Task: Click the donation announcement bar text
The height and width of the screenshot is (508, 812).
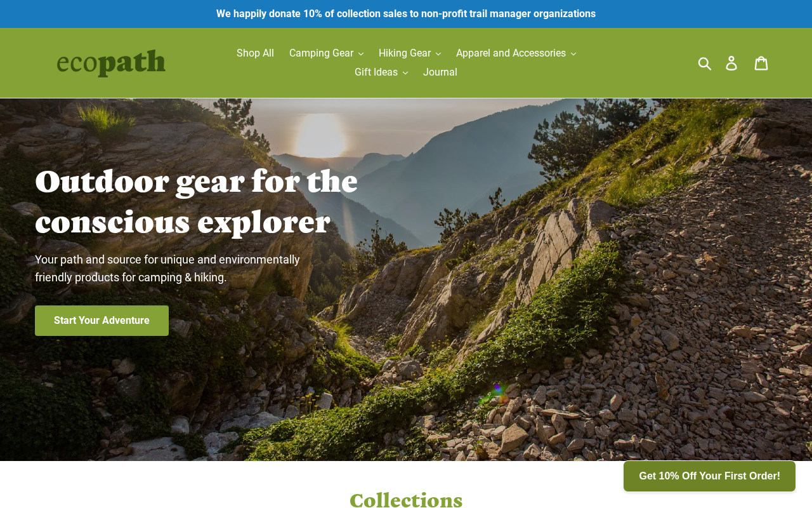Action: (406, 14)
